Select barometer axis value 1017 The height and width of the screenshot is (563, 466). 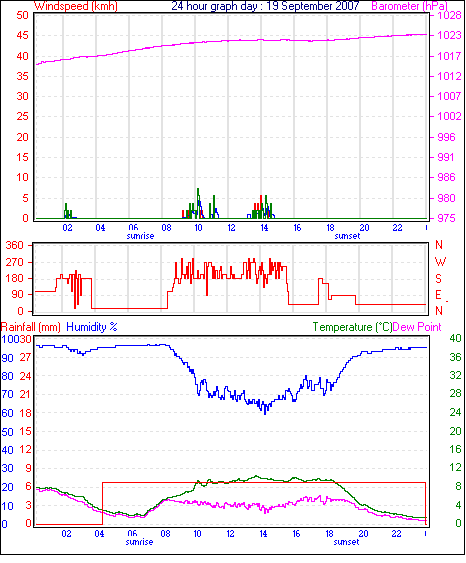click(449, 56)
